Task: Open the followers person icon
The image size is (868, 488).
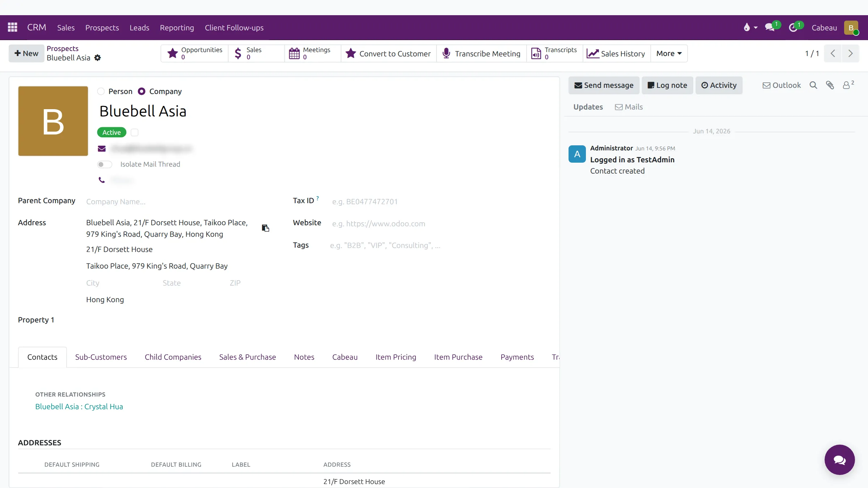Action: [x=848, y=85]
